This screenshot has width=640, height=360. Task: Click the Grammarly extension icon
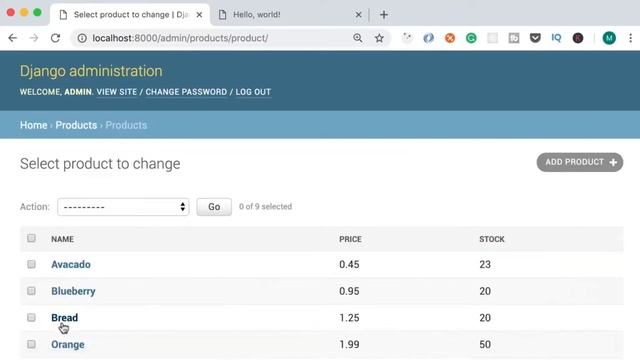(x=471, y=38)
